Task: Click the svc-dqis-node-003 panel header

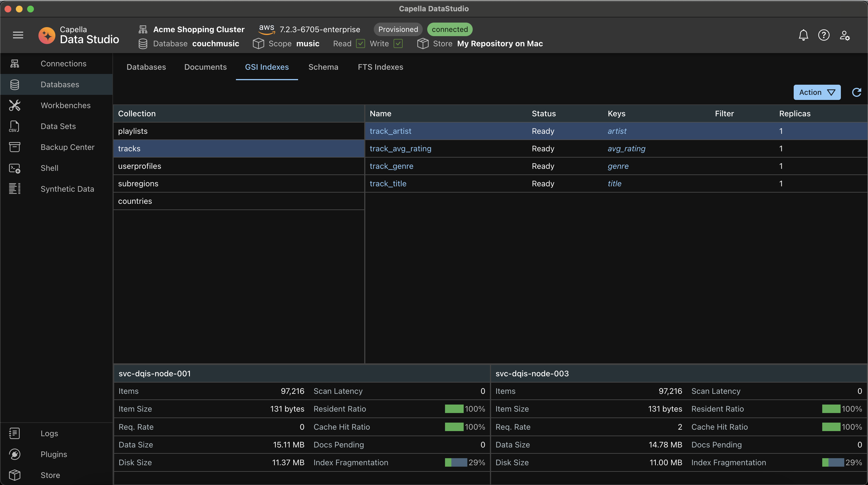Action: point(679,373)
